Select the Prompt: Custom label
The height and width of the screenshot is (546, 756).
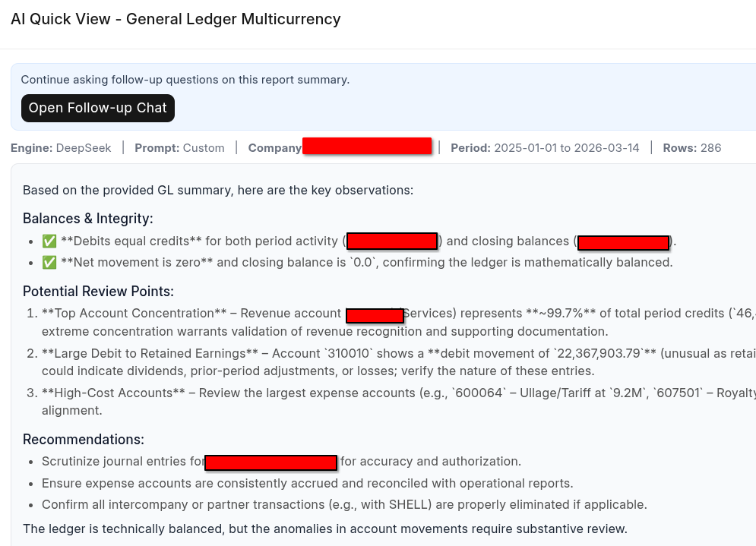click(x=179, y=148)
